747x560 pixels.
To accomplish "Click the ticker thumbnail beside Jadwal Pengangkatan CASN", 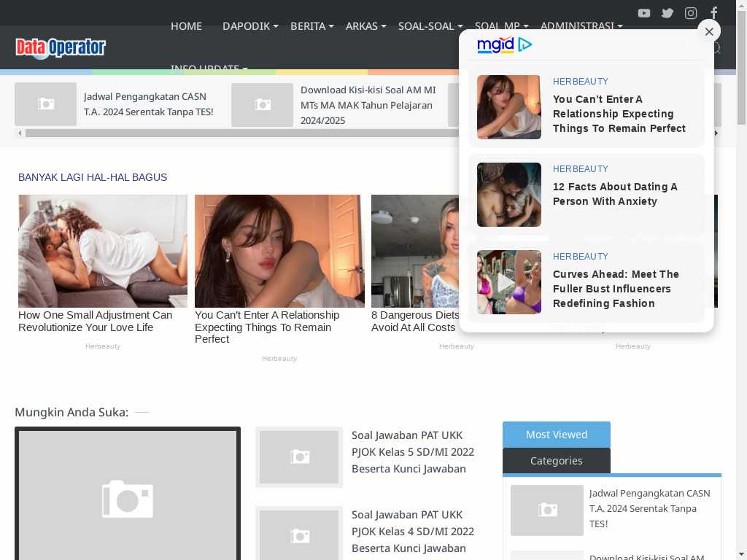I will pos(46,104).
